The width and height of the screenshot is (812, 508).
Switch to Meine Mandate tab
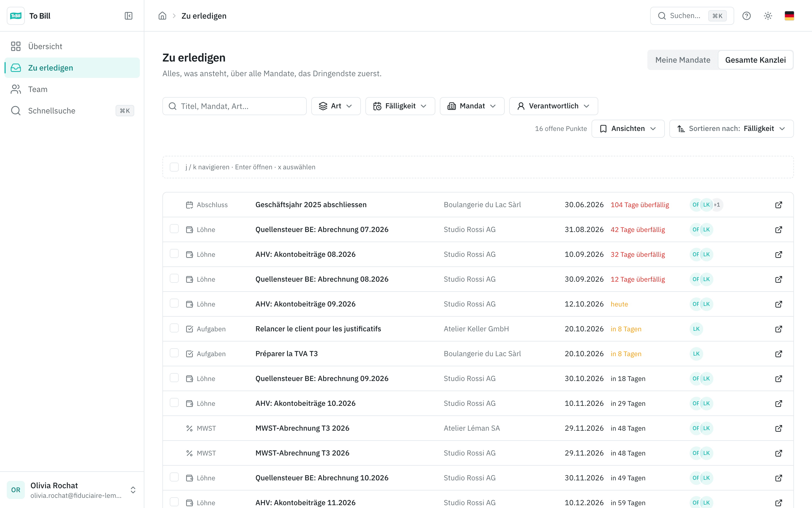coord(683,60)
